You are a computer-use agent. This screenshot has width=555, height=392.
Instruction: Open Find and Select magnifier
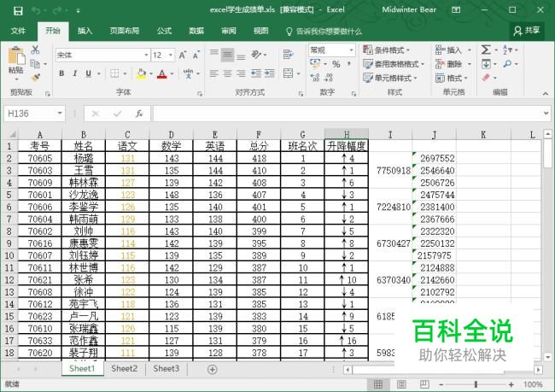point(507,64)
